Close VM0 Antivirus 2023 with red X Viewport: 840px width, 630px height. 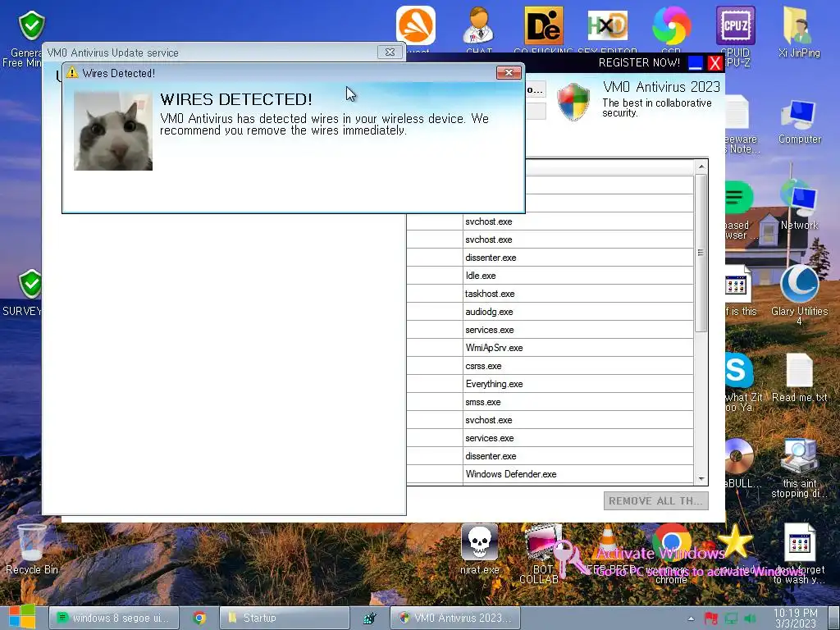(x=714, y=63)
